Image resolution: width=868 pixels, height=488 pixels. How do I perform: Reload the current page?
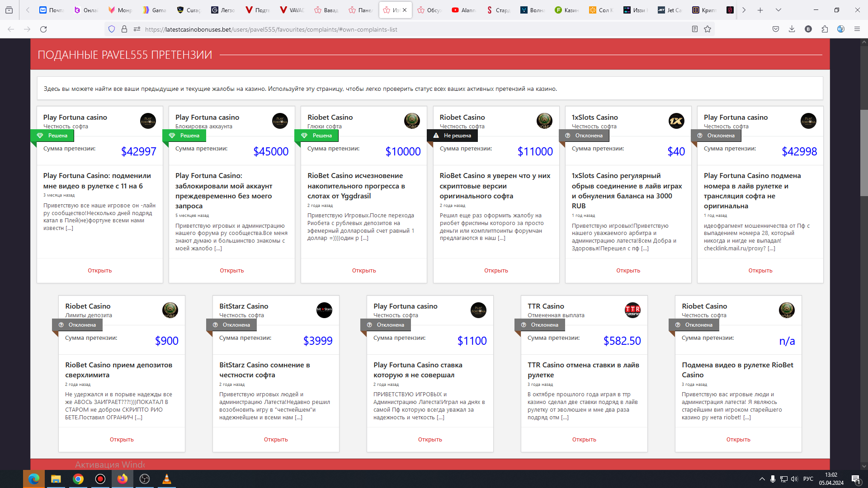[x=43, y=29]
